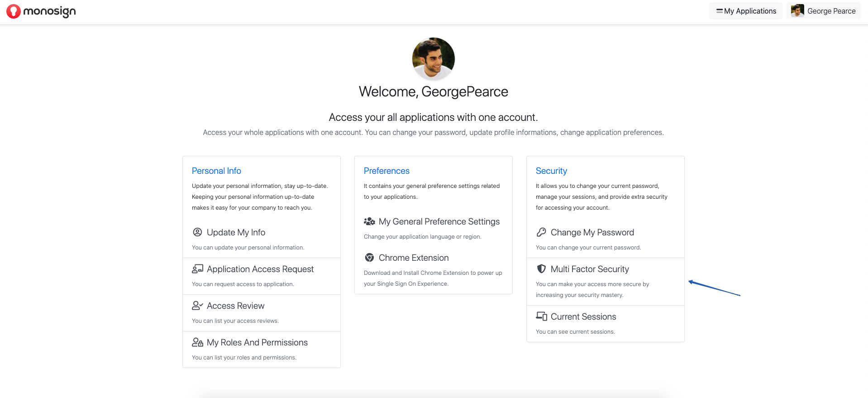Click 'You can request access to application.' text

pyautogui.click(x=243, y=284)
